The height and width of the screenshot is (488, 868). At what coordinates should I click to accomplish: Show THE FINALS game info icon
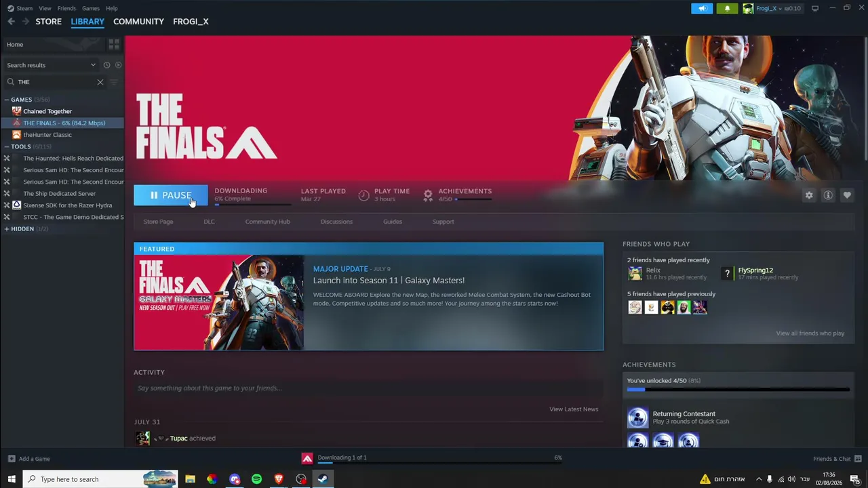[x=828, y=195]
